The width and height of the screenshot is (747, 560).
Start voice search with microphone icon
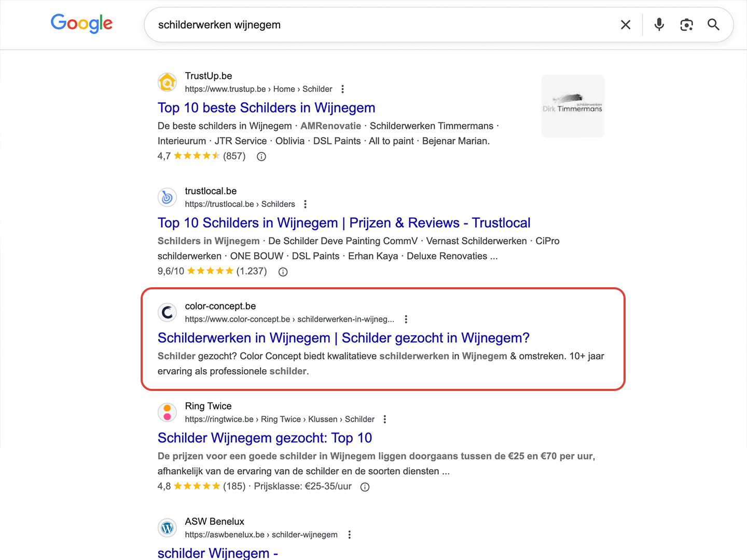coord(659,25)
